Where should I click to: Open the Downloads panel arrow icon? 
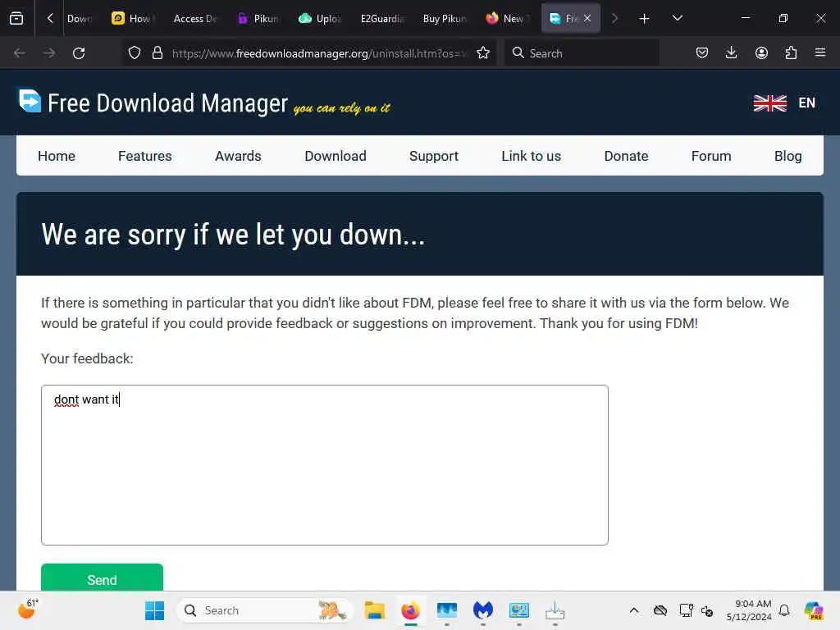pyautogui.click(x=731, y=53)
